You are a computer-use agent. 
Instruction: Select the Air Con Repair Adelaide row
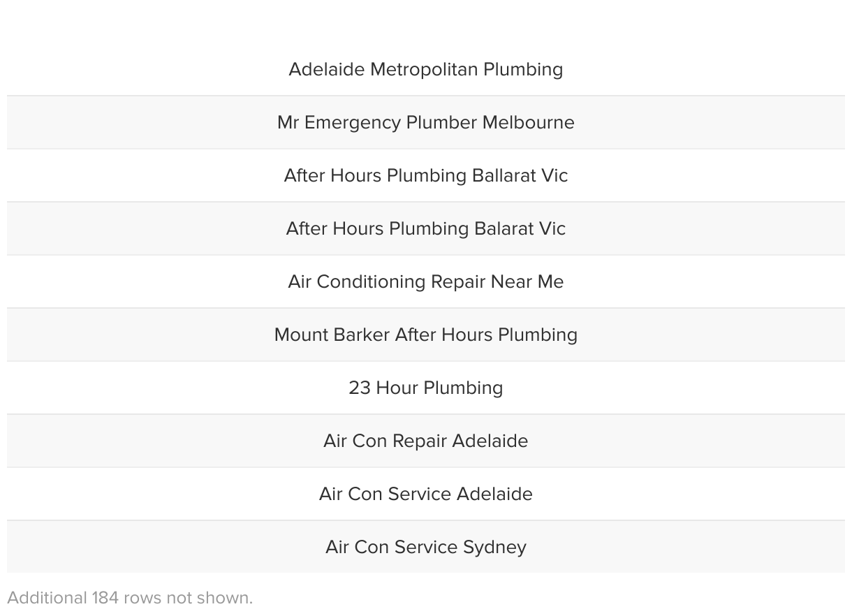pos(426,441)
